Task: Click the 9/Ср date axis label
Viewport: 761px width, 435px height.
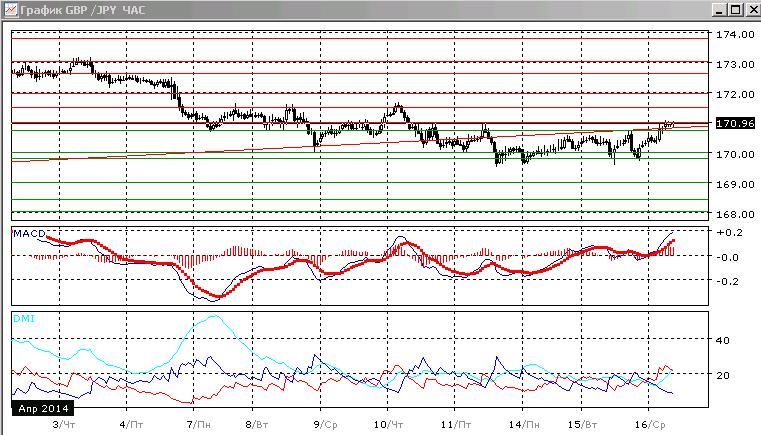Action: click(325, 425)
